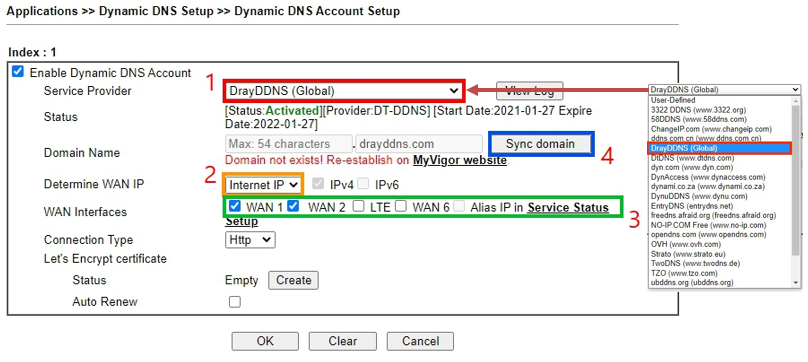Image resolution: width=808 pixels, height=362 pixels.
Task: Select freedns.afraid.org provider option
Action: (712, 216)
